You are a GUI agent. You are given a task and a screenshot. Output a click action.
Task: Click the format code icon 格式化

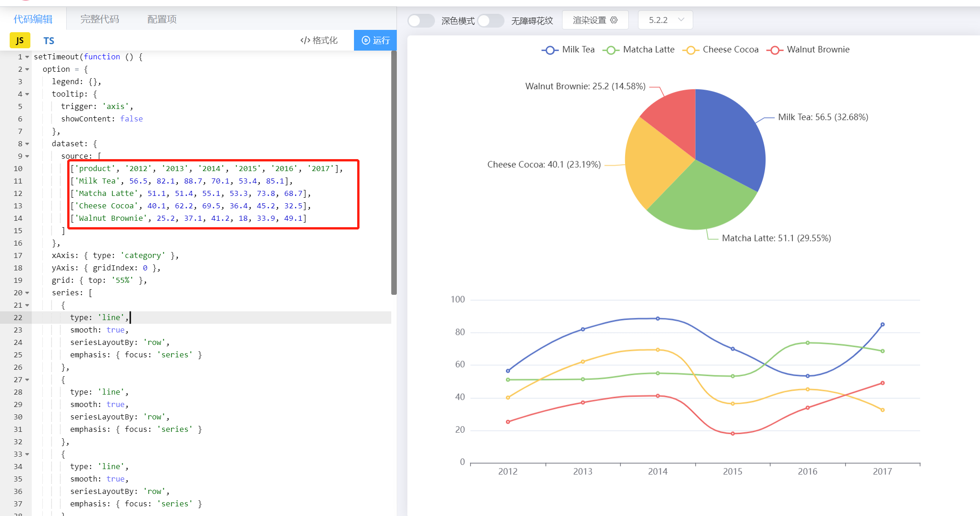(305, 40)
